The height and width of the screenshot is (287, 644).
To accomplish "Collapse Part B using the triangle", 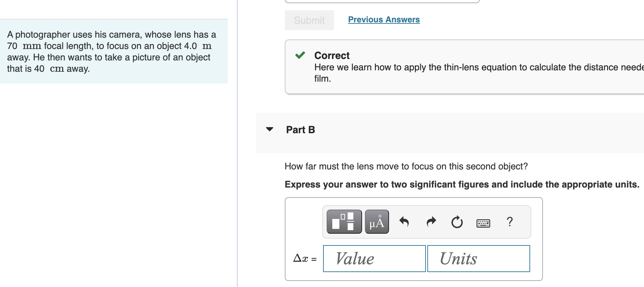I will tap(270, 129).
